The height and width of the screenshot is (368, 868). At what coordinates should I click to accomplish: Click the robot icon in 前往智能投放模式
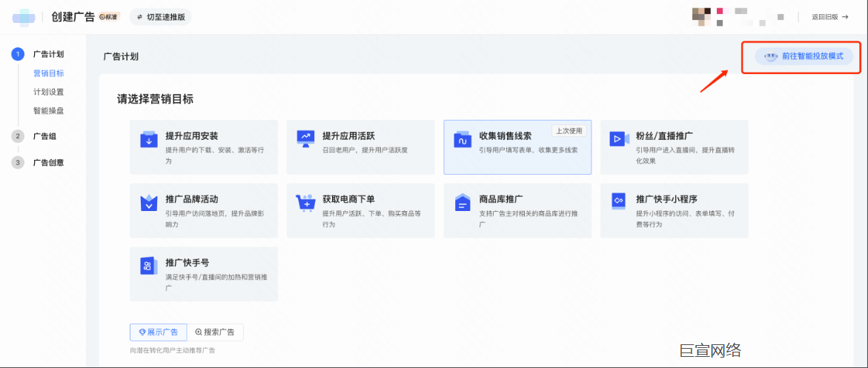tap(770, 56)
